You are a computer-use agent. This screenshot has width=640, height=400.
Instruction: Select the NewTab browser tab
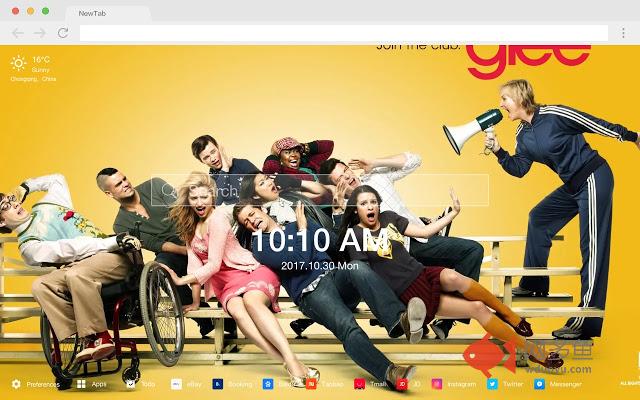pyautogui.click(x=108, y=13)
